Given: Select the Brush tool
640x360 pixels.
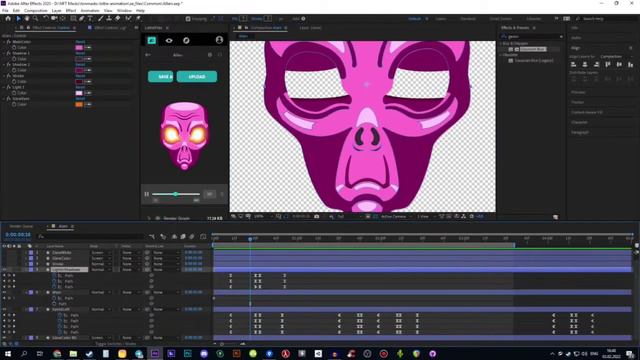Looking at the screenshot, I should click(100, 18).
